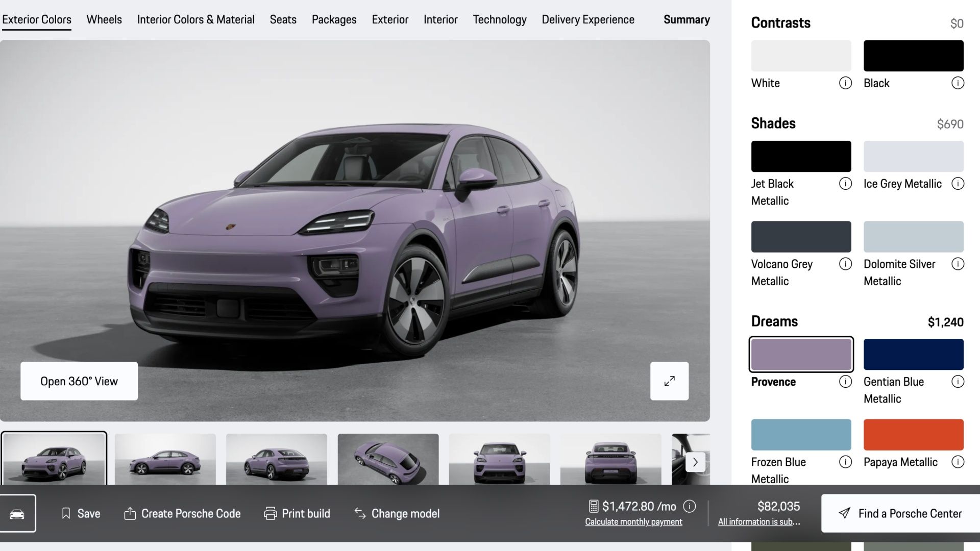Select top-down aerial view thumbnail
This screenshot has width=980, height=551.
click(388, 459)
